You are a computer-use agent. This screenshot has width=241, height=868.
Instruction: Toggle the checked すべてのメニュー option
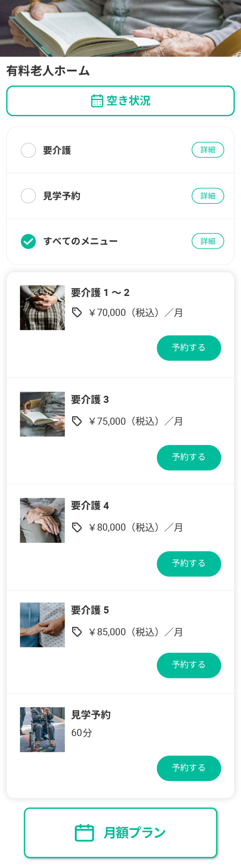pos(29,241)
